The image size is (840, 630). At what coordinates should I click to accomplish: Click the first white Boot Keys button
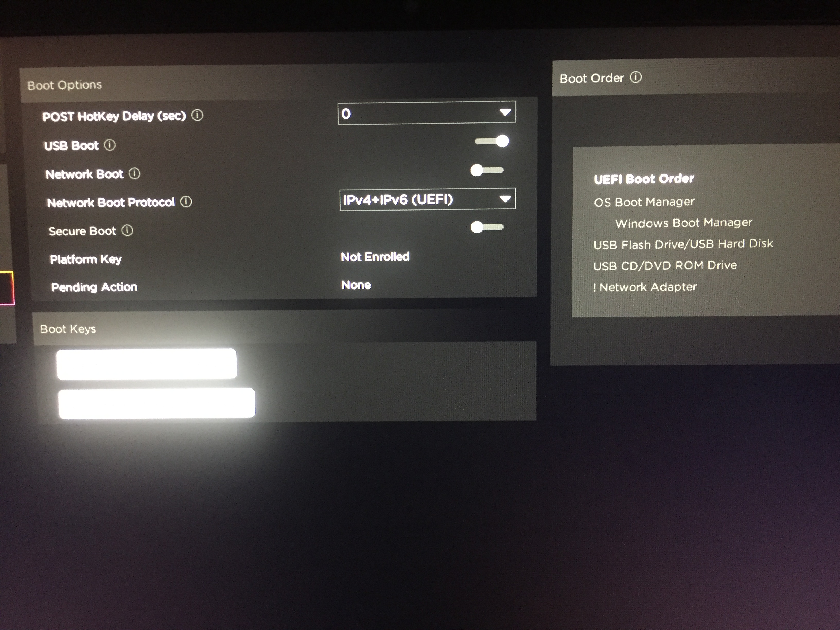[x=146, y=364]
